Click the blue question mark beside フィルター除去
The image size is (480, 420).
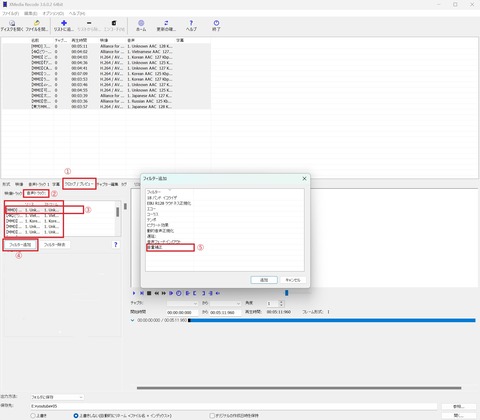(x=115, y=245)
